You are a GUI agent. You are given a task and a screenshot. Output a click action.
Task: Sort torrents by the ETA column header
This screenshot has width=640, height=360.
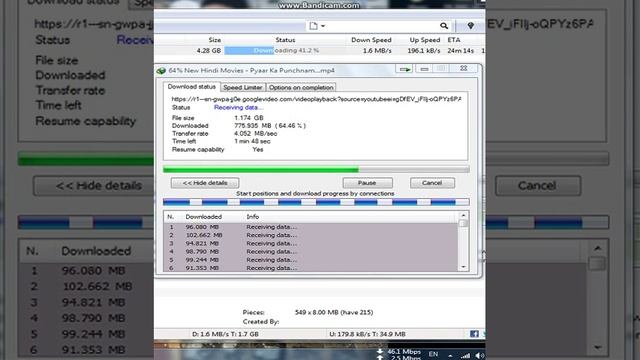pyautogui.click(x=453, y=40)
